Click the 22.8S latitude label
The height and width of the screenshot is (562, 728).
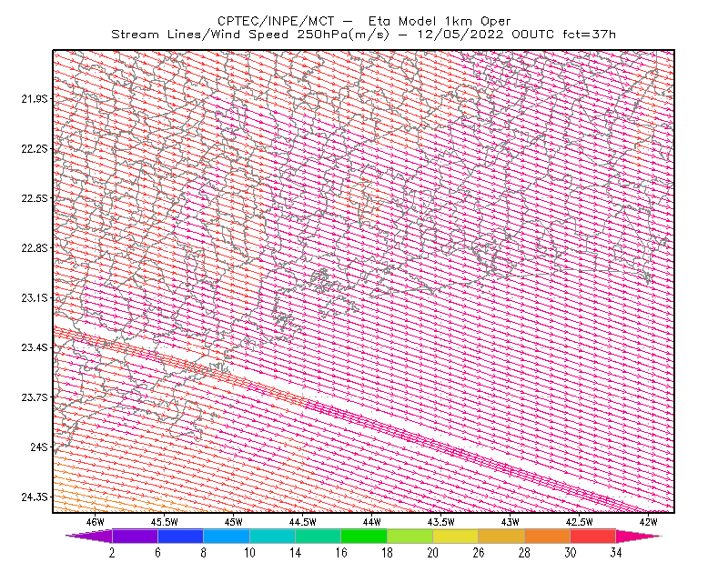[34, 248]
